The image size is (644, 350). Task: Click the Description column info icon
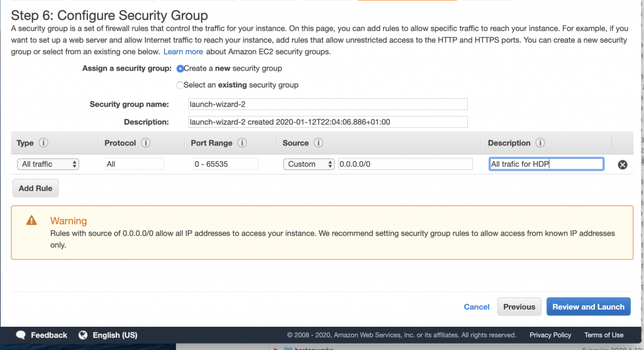[x=540, y=143]
